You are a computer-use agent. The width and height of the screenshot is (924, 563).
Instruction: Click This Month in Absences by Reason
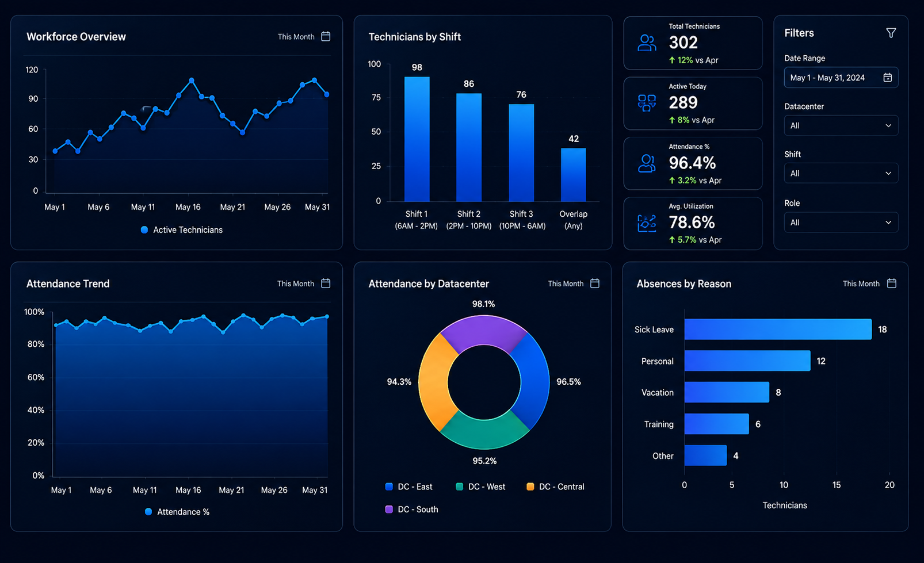861,284
